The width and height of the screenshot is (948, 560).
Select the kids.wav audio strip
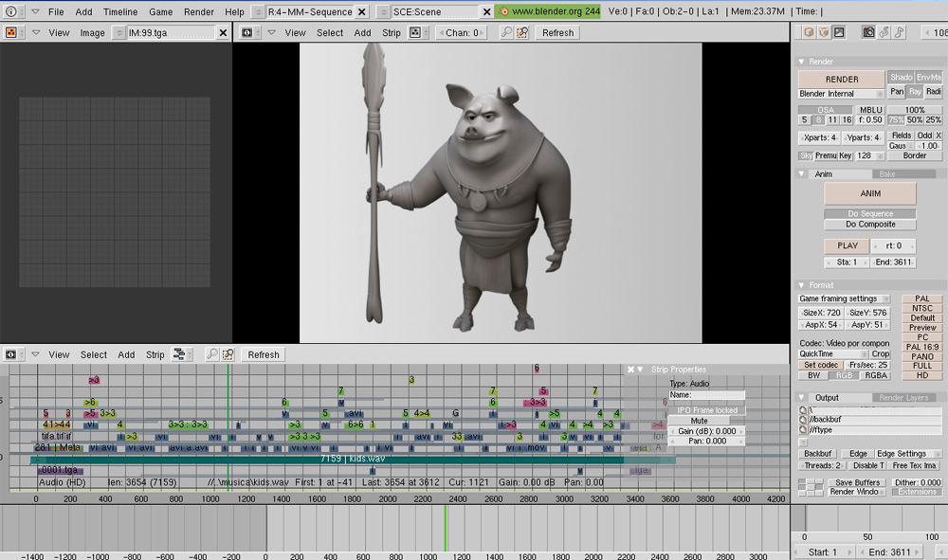(353, 460)
